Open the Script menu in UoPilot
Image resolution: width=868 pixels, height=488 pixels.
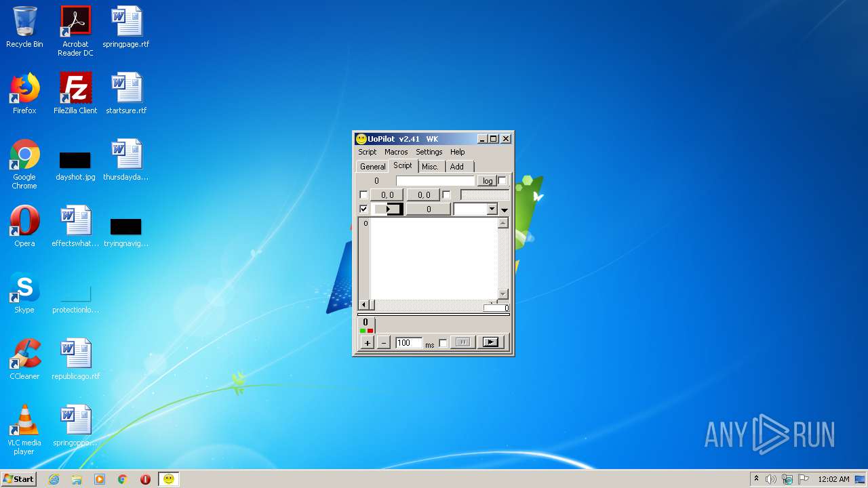click(367, 152)
